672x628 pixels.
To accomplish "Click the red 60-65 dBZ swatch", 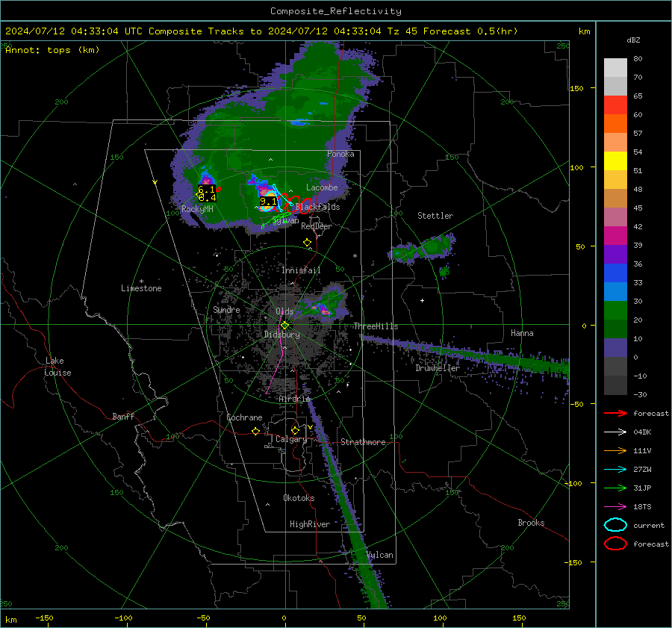I will (615, 105).
